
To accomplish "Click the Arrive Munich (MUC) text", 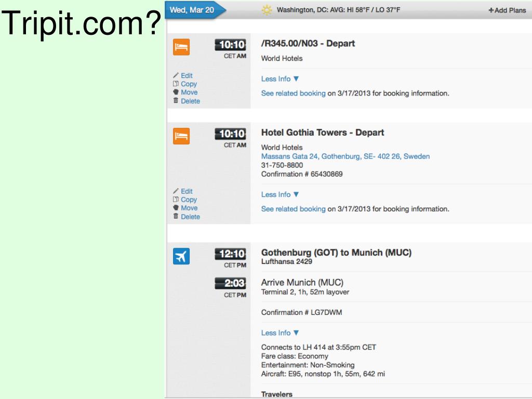I will pos(302,283).
